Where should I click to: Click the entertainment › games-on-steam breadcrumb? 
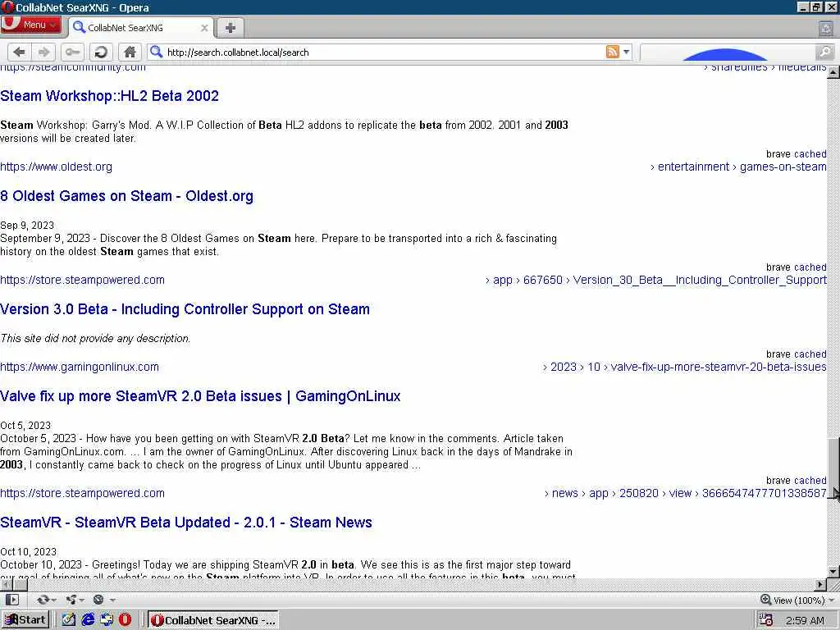pos(738,167)
